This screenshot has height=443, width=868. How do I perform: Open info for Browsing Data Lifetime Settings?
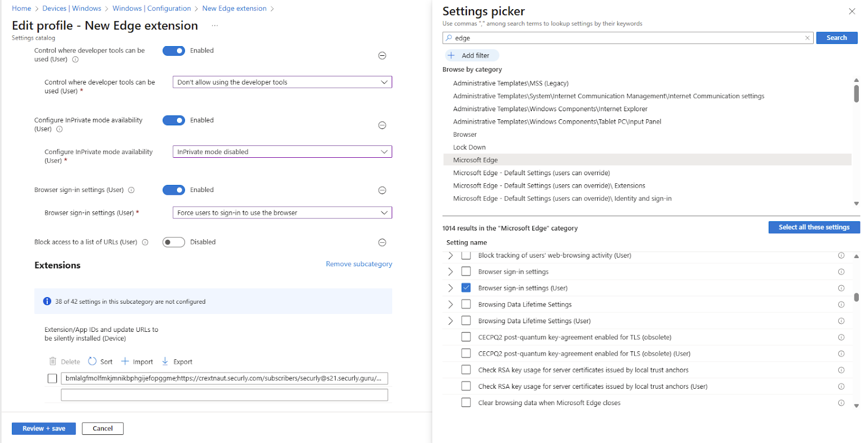coord(841,305)
